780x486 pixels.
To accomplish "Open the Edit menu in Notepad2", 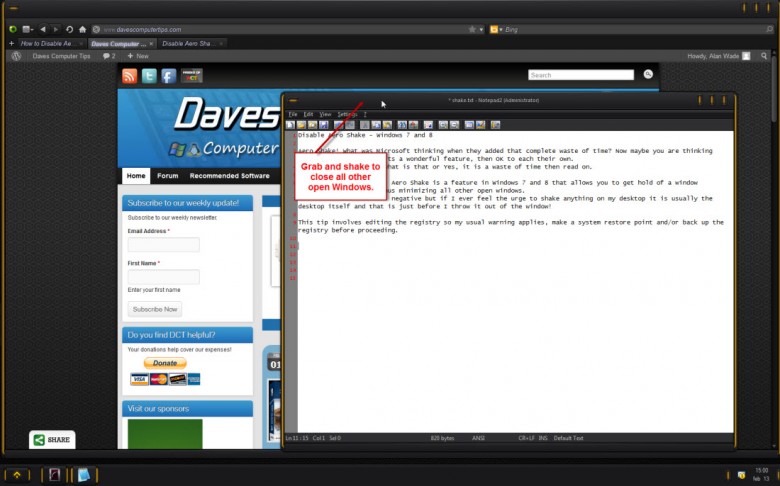I will click(308, 114).
